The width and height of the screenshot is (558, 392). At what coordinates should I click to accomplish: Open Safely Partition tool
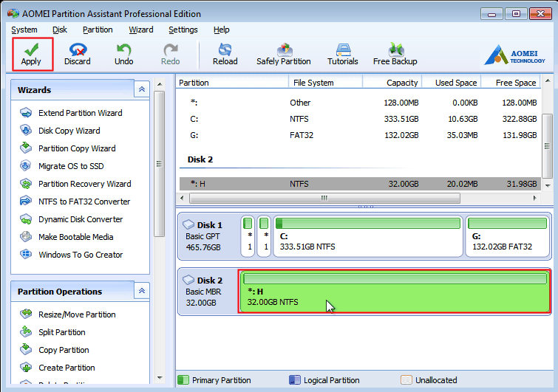[x=284, y=54]
